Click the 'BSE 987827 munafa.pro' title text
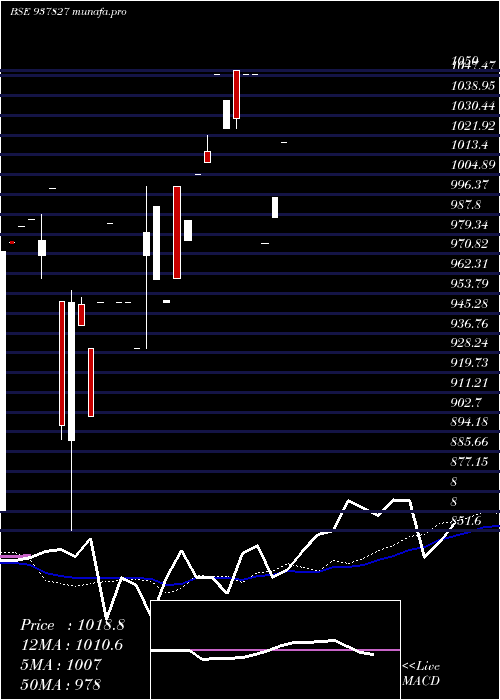500x700 pixels. 68,12
